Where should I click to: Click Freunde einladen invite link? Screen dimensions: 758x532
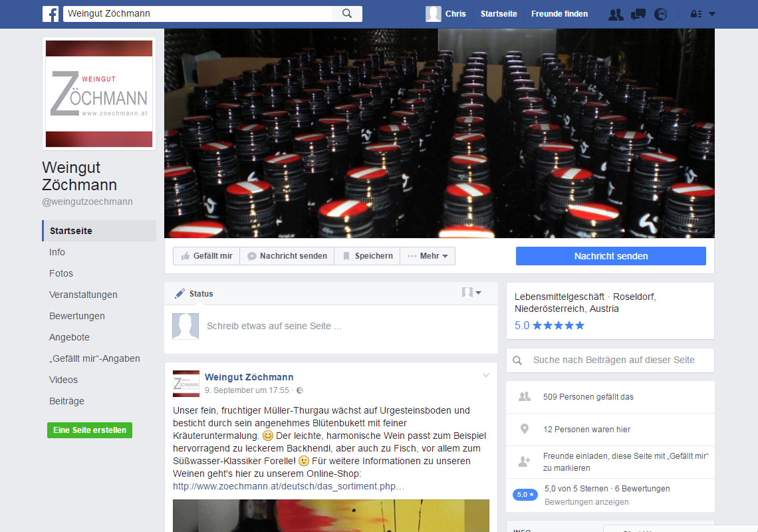point(626,462)
